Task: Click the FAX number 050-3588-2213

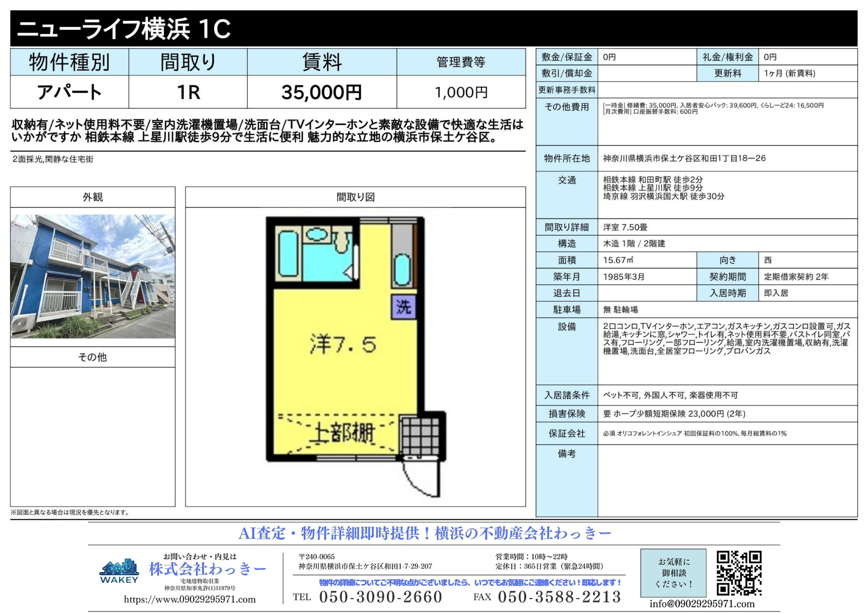Action: 559,597
